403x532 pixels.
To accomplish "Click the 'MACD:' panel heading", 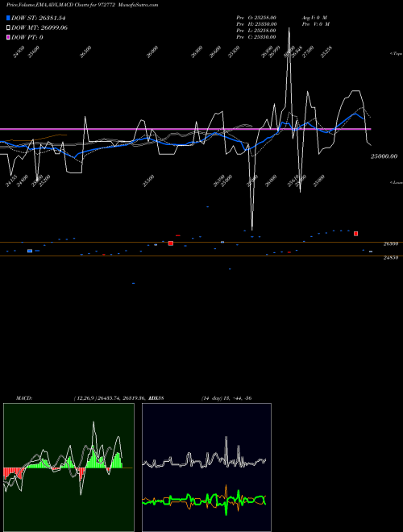I will pyautogui.click(x=24, y=398).
